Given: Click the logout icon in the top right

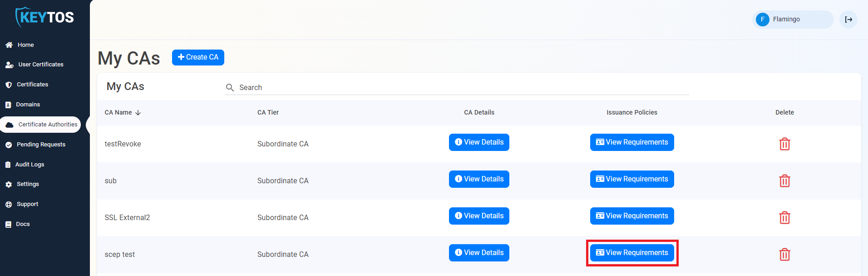Looking at the screenshot, I should (x=848, y=19).
